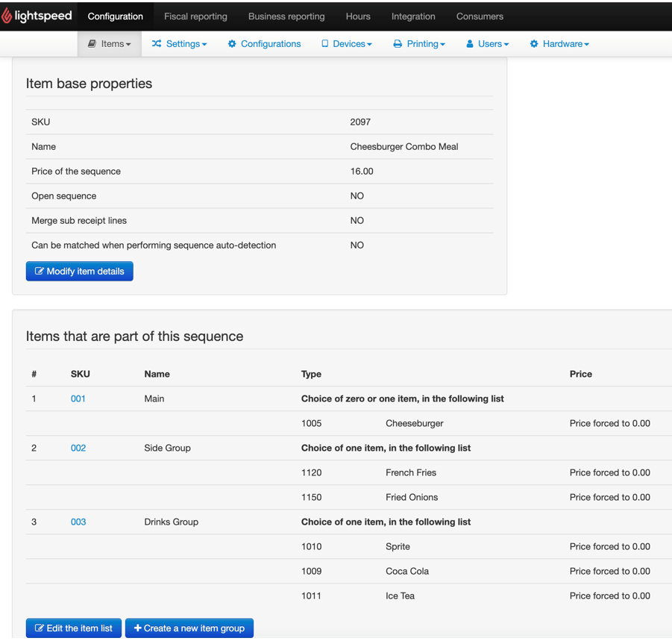
Task: Follow the SKU 003 Drinks Group link
Action: [78, 522]
